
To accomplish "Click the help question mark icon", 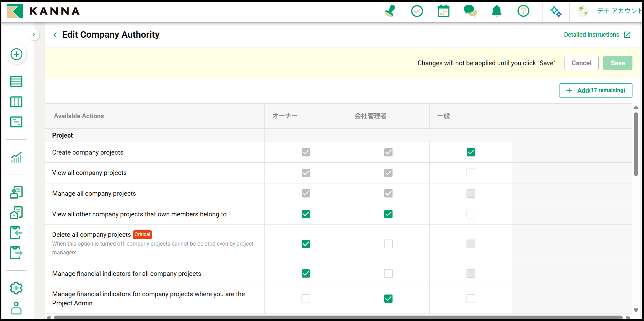I will 523,11.
